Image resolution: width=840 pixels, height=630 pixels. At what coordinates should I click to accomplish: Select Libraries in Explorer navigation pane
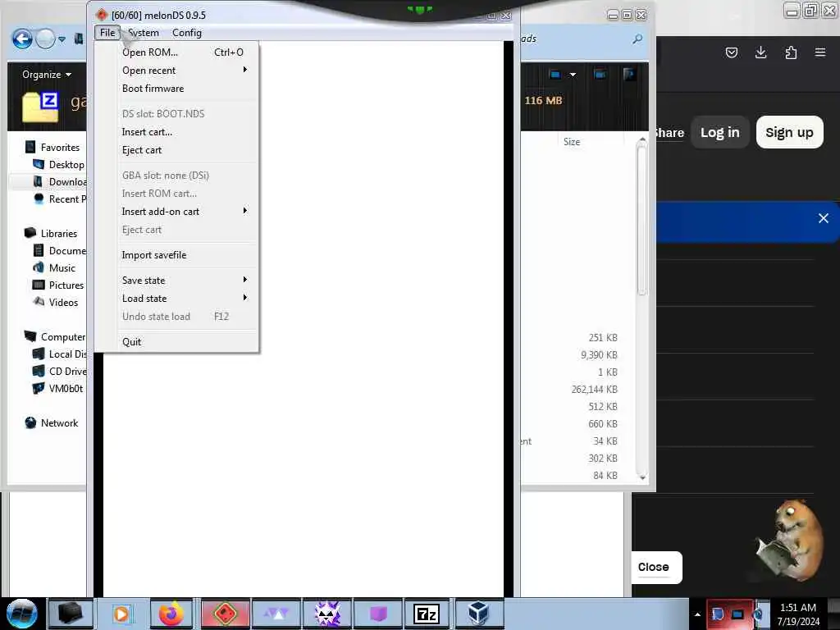pos(51,234)
